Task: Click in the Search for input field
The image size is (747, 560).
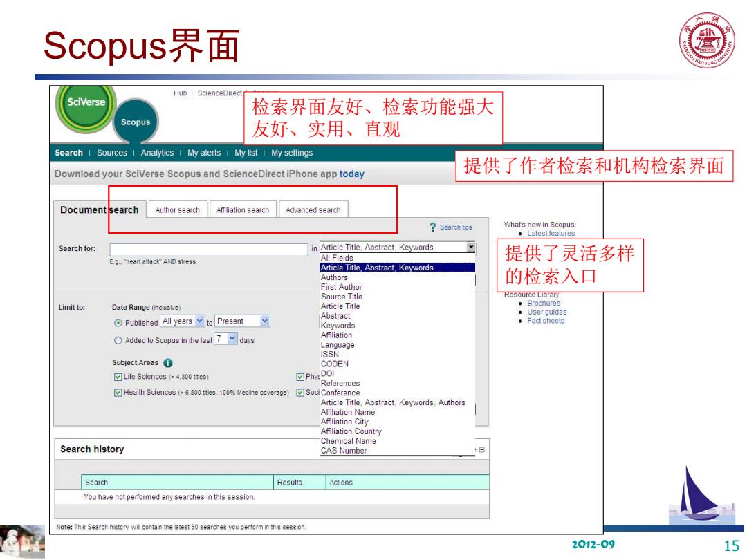Action: (x=209, y=250)
